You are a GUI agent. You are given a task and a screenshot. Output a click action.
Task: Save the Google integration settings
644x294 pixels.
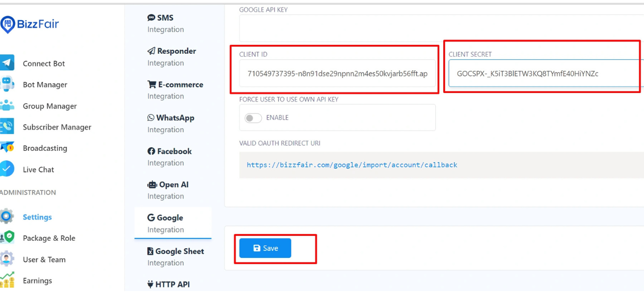[x=265, y=248]
